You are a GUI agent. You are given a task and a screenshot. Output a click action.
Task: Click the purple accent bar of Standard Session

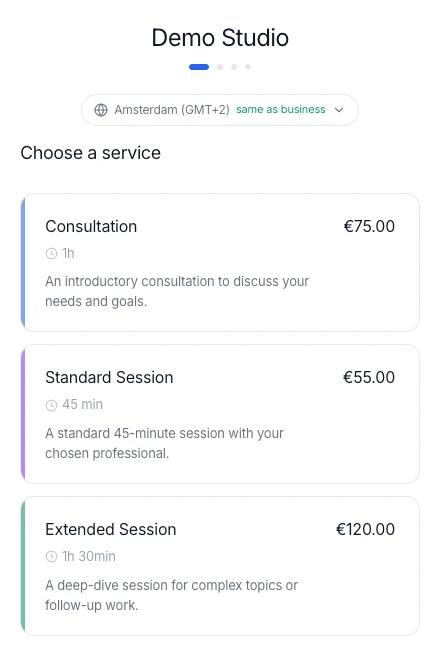[23, 414]
